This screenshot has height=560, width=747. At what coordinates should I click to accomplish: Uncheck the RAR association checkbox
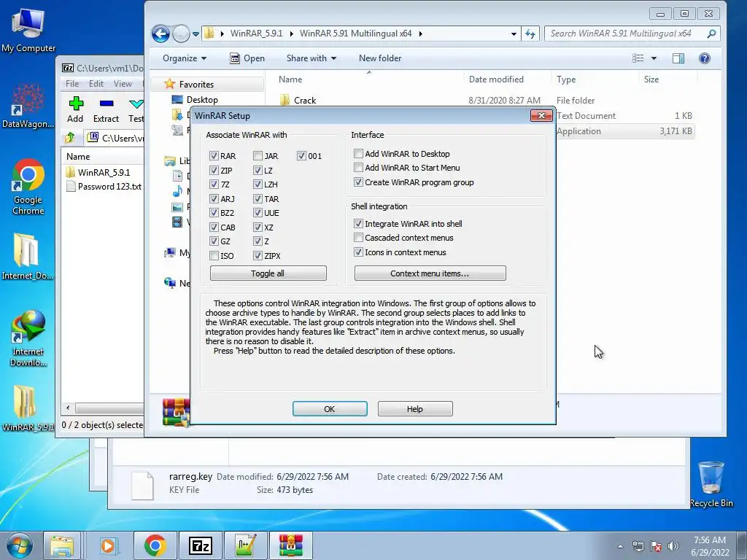tap(214, 156)
